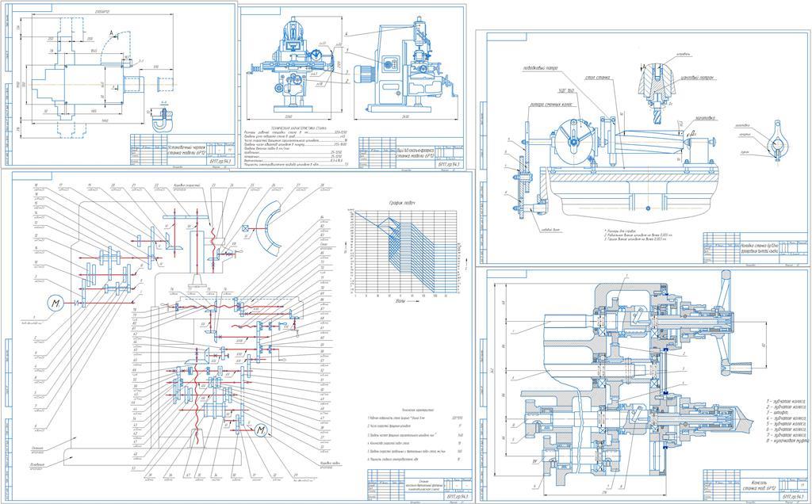
Task: Select the installation drawing sheet of machine 6Р12
Action: click(119, 86)
